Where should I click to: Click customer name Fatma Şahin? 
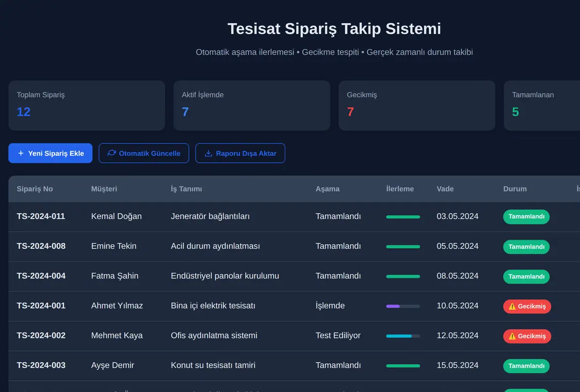click(115, 276)
